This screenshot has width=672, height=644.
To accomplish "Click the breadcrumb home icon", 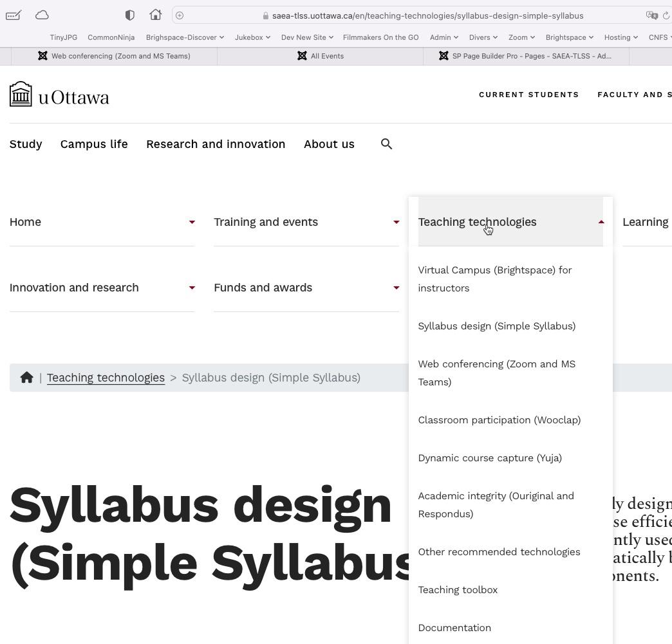I will (x=26, y=378).
